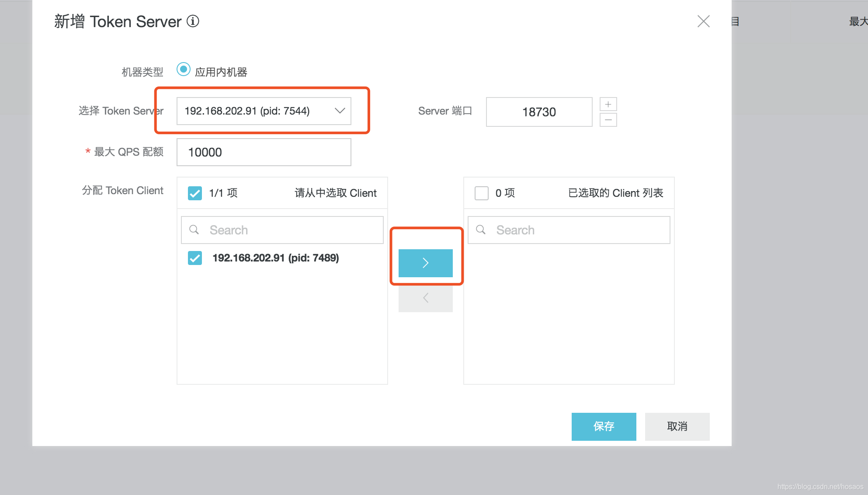Click the info icon beside 新增 Token Server
This screenshot has height=495, width=868.
pos(193,21)
